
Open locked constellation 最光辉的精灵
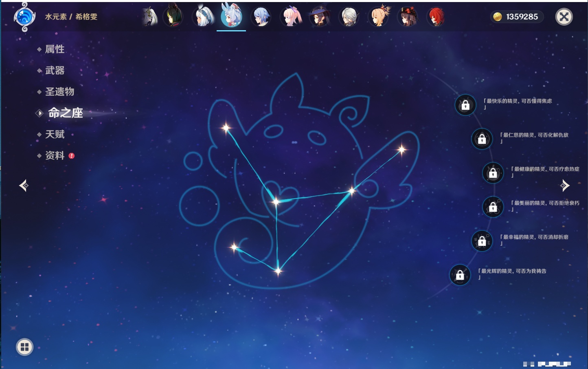(x=460, y=275)
